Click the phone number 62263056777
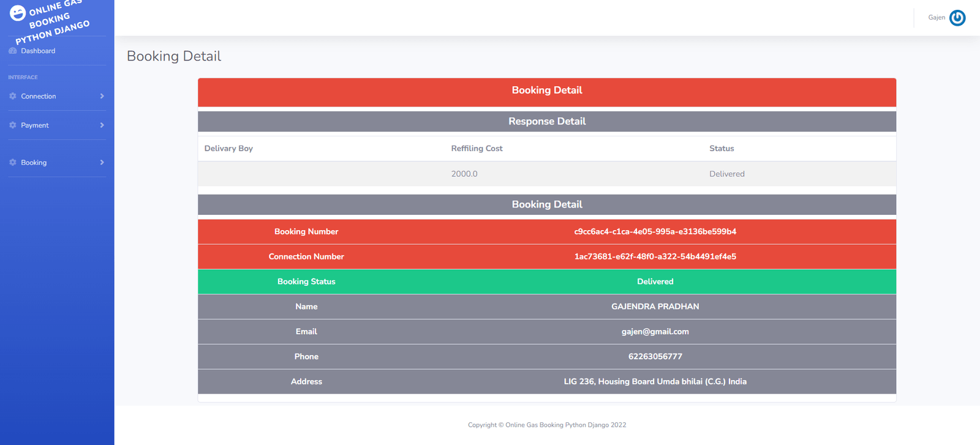 click(655, 356)
